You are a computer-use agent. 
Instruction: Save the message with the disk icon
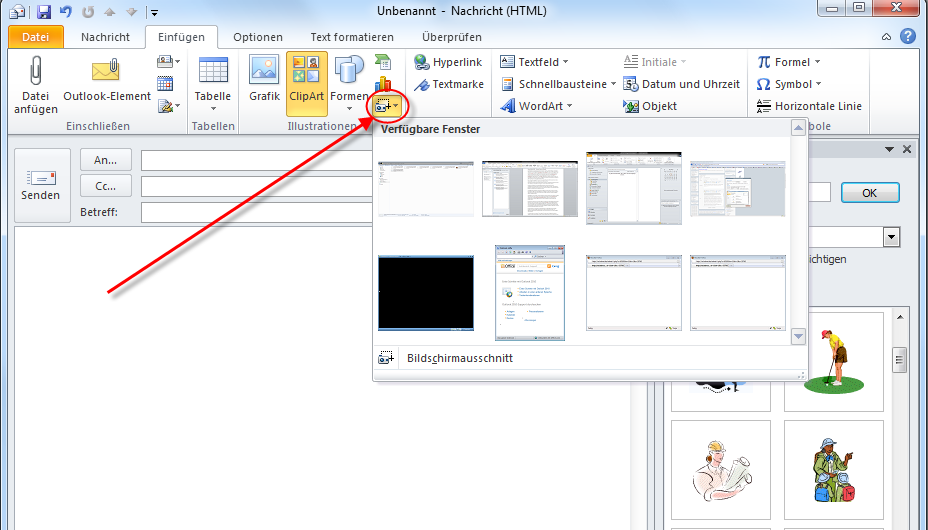(44, 11)
